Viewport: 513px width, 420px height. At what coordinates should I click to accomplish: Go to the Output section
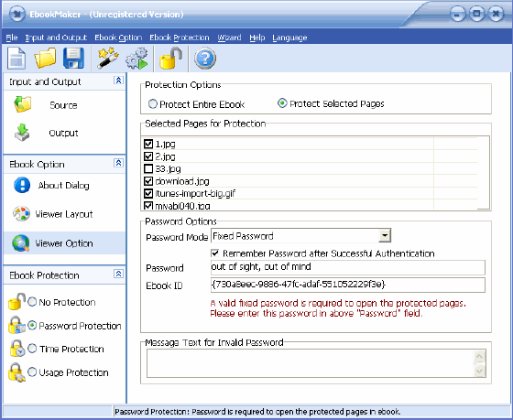coord(63,133)
